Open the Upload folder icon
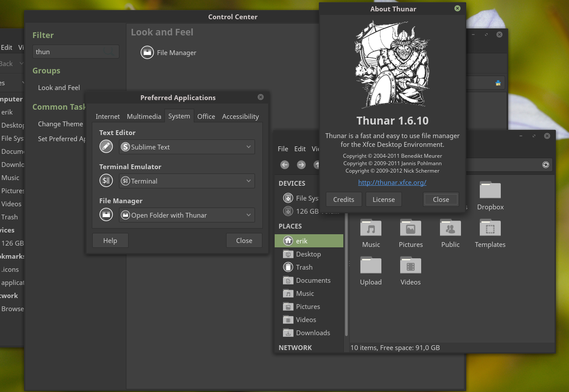The width and height of the screenshot is (569, 392). tap(371, 266)
